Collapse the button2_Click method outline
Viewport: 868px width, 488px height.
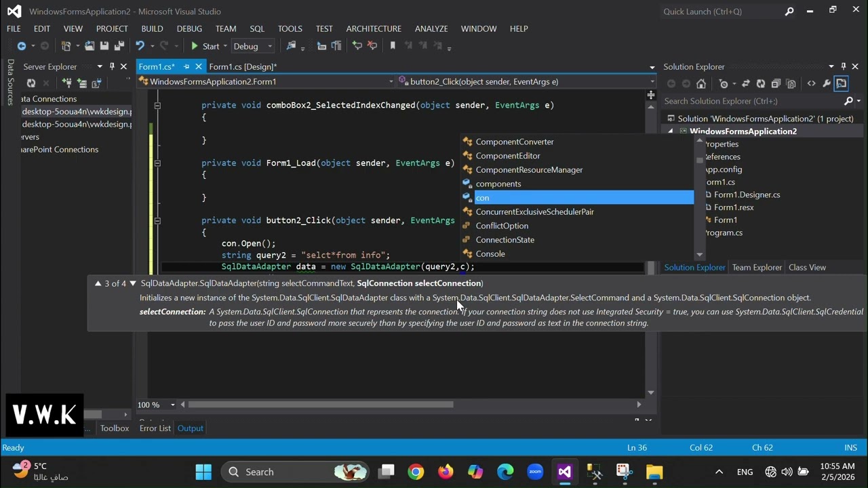coord(157,221)
